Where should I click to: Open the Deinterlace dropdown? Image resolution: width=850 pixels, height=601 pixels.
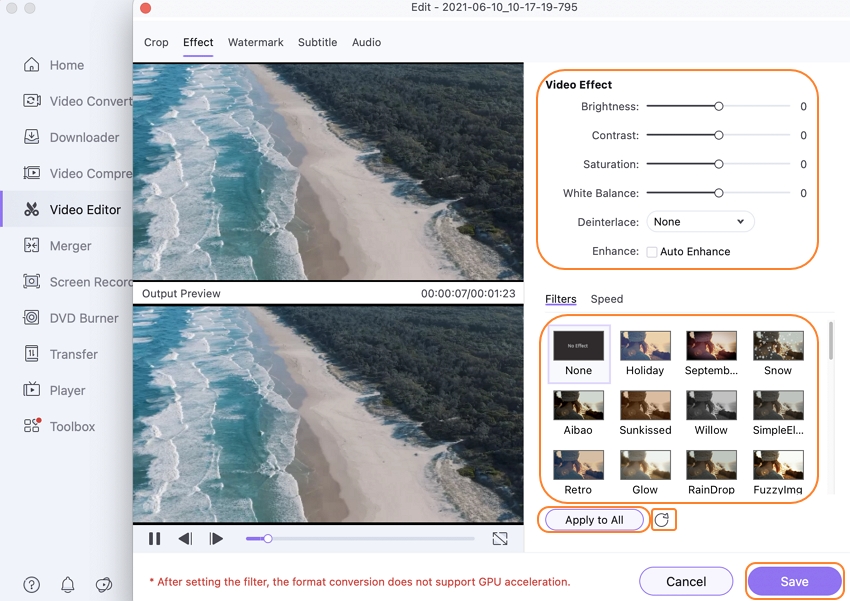pyautogui.click(x=699, y=222)
